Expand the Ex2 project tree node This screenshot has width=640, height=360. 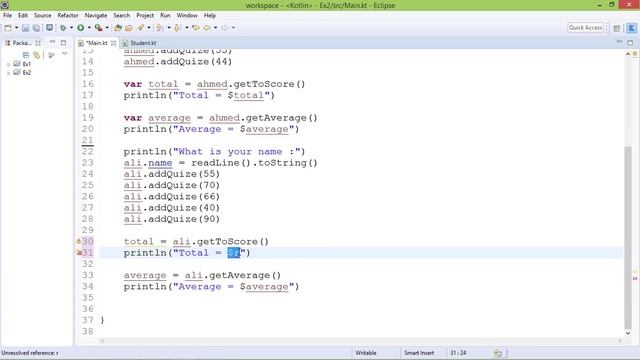[x=9, y=73]
